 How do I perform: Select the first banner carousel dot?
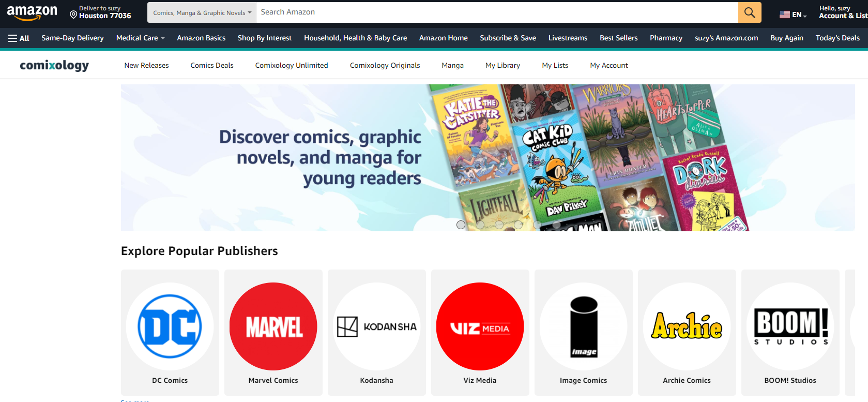point(461,225)
